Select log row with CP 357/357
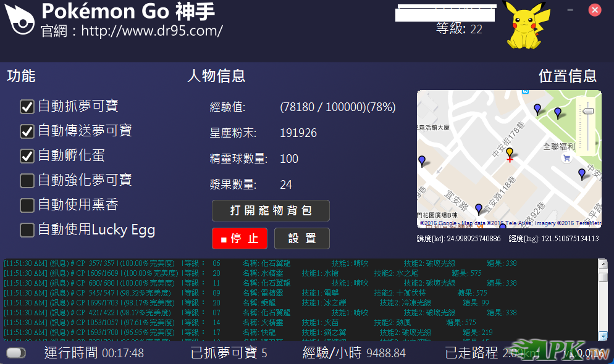This screenshot has width=614, height=364. coord(261,263)
